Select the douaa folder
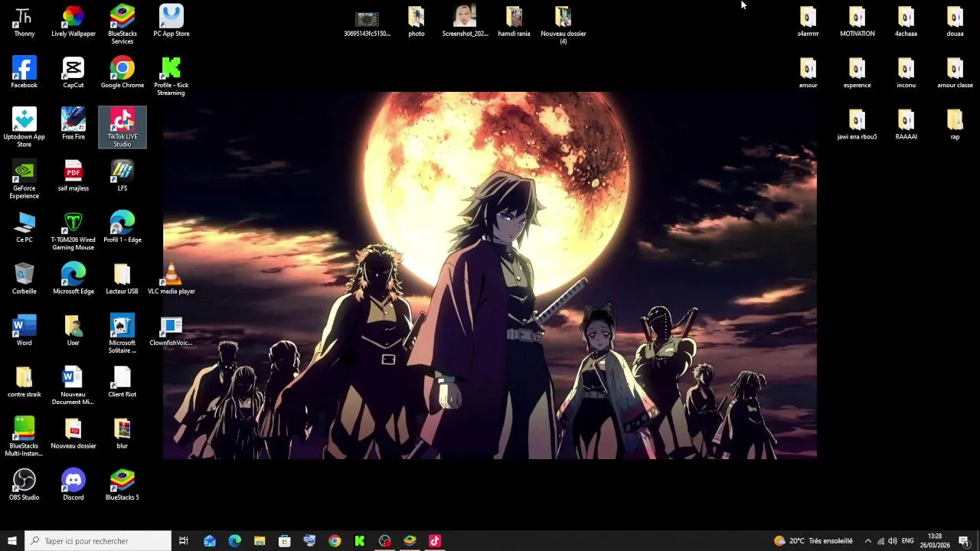 click(x=955, y=21)
